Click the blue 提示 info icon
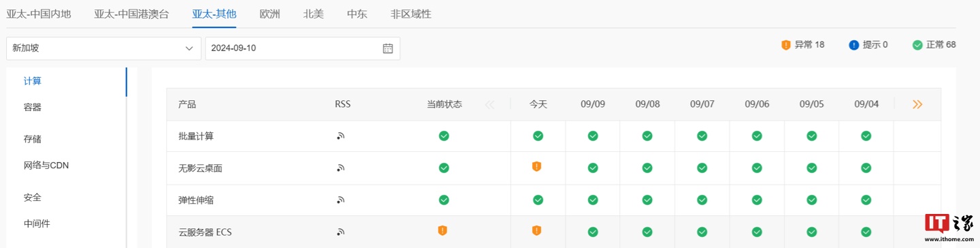This screenshot has height=248, width=980. click(x=853, y=45)
